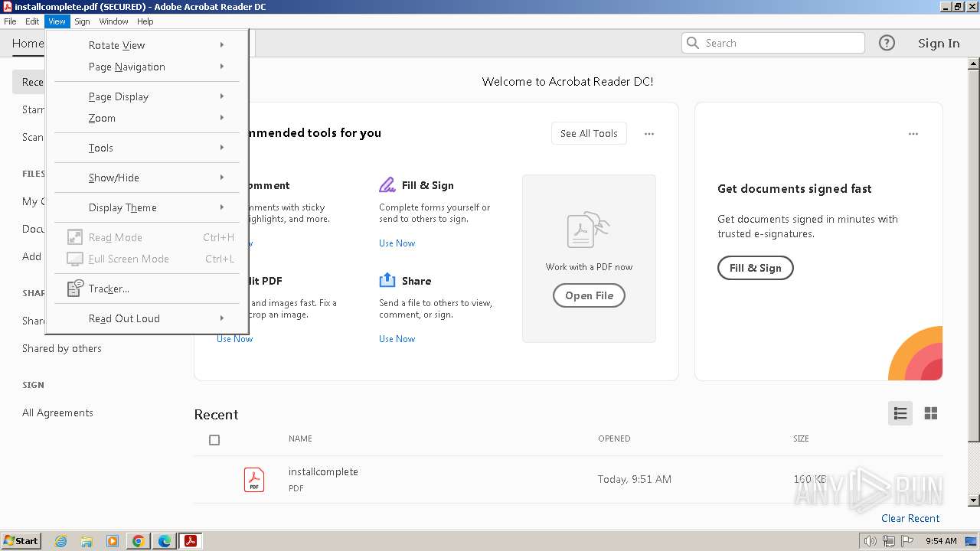Open Microsoft Edge from the taskbar
Viewport: 980px width, 551px height.
[165, 541]
